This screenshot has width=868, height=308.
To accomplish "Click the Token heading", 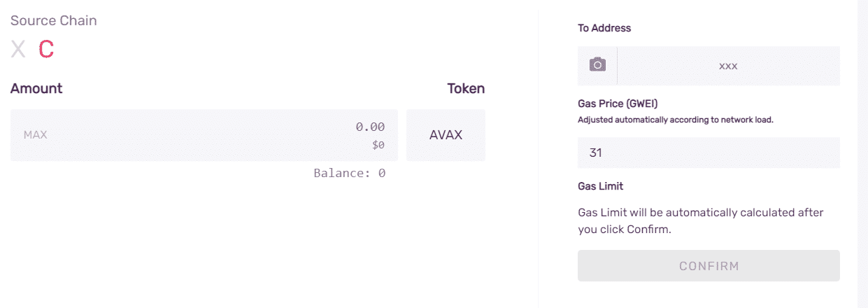I will coord(466,88).
